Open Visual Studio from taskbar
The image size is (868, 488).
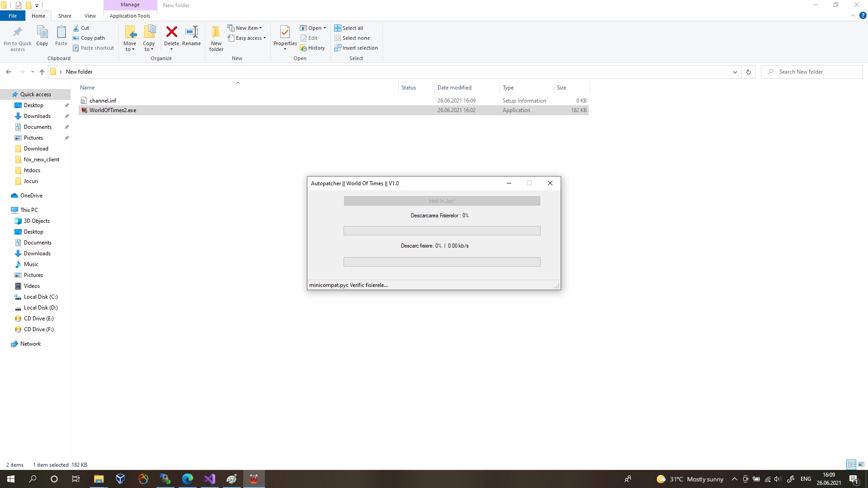click(x=209, y=479)
